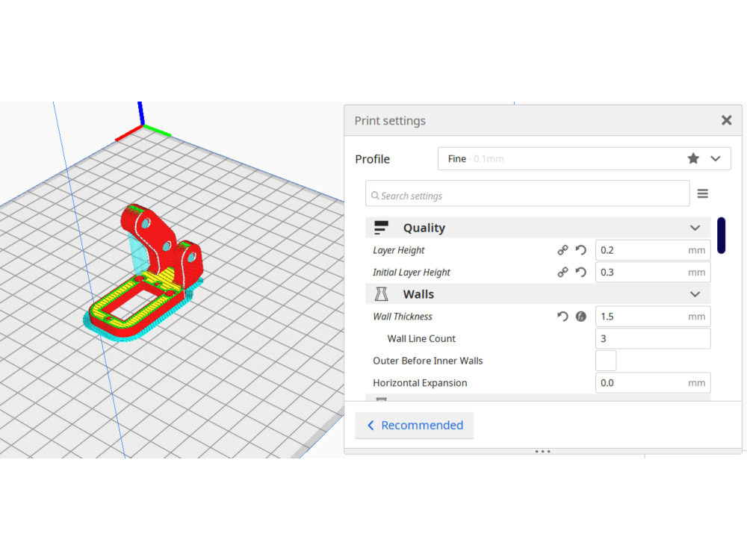This screenshot has height=560, width=747.
Task: Click inside the Search settings field
Action: coord(523,193)
